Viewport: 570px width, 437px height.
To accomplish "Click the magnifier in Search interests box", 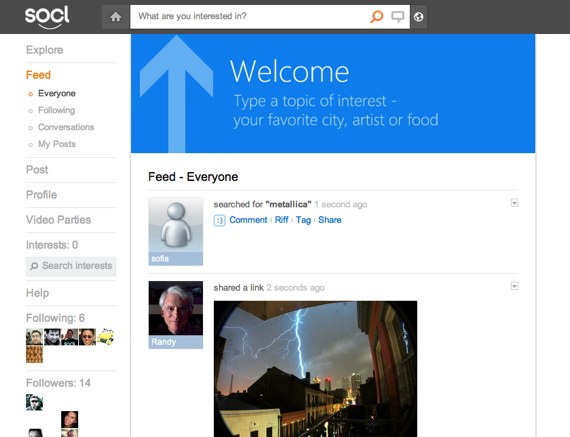I will 34,266.
